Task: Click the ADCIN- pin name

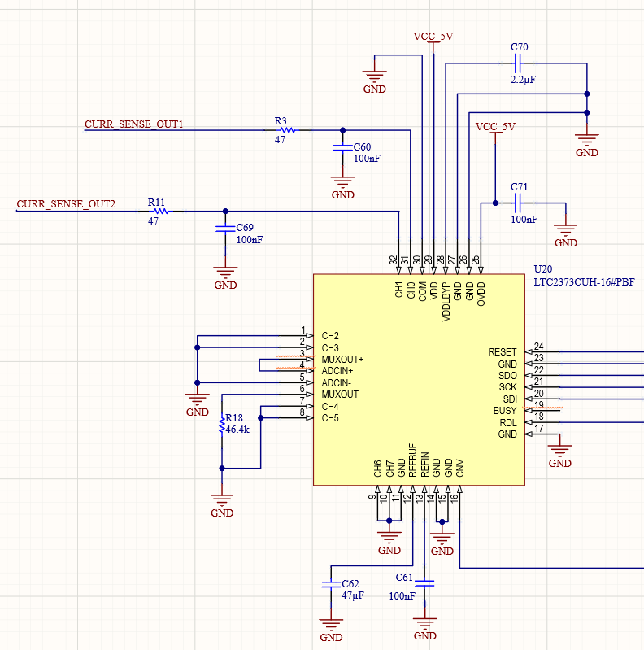Action: pos(336,382)
